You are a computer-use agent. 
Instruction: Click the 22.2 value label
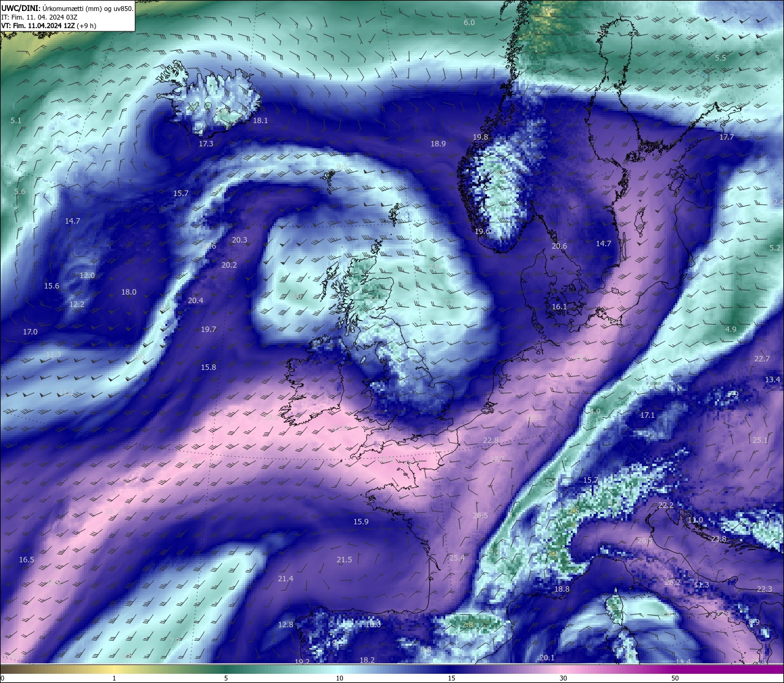(x=666, y=505)
